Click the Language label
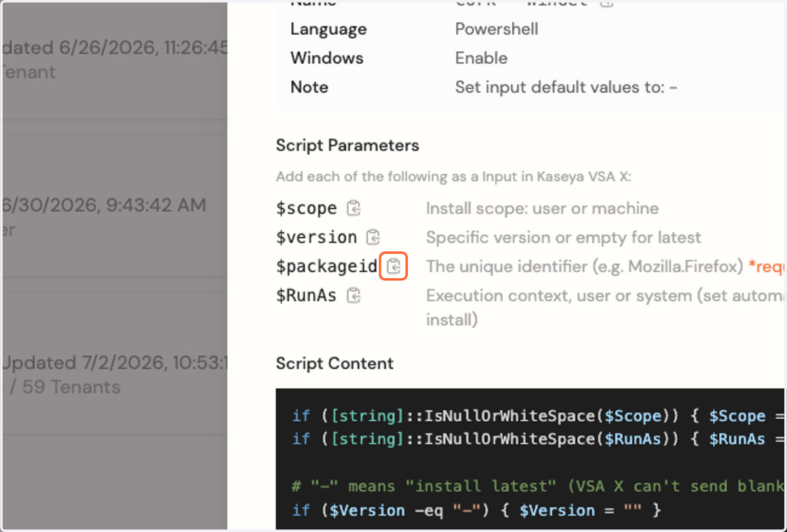This screenshot has width=787, height=532. (x=329, y=29)
